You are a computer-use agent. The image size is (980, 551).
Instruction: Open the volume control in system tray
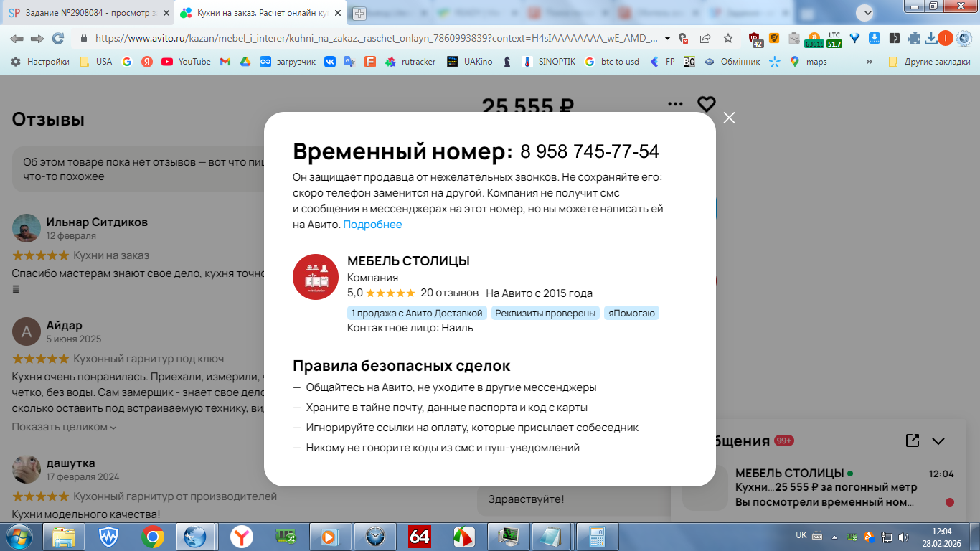click(x=903, y=536)
